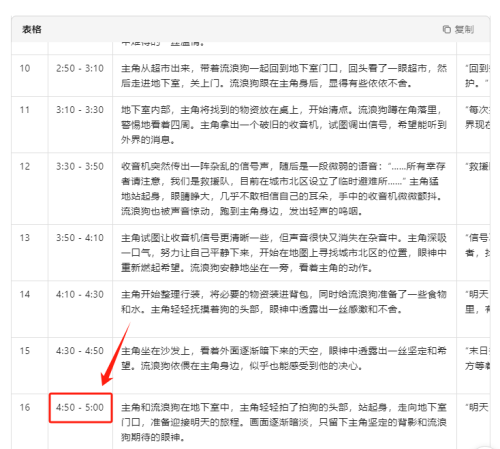Click description starting 主角从超市出来
500x449 pixels.
(284, 76)
